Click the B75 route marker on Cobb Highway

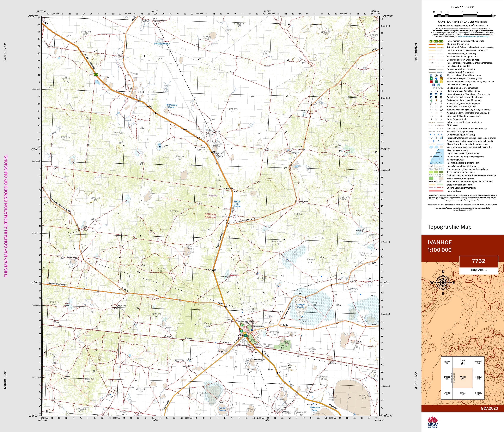click(96, 75)
